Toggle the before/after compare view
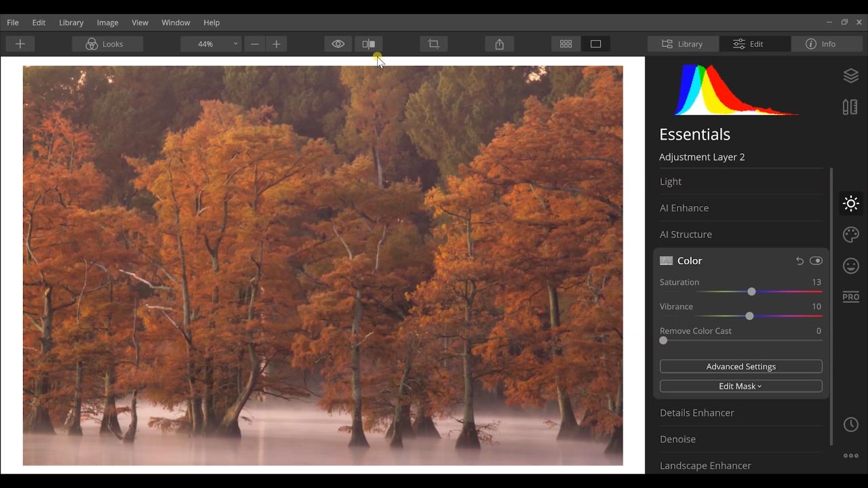Screen dimensions: 868x488 click(x=368, y=44)
